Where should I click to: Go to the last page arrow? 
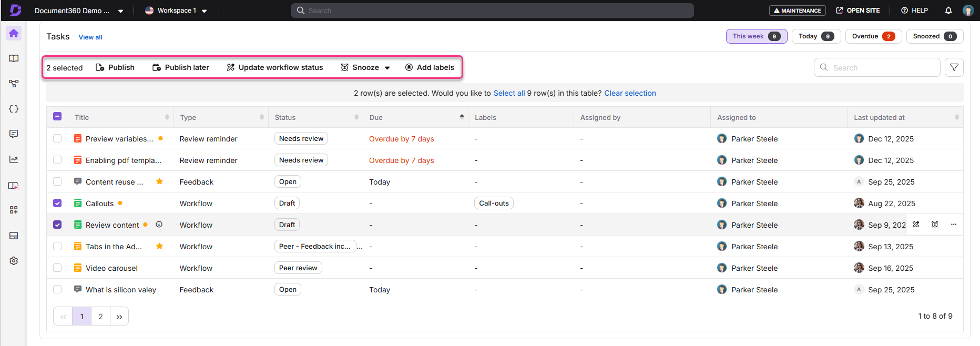(119, 317)
